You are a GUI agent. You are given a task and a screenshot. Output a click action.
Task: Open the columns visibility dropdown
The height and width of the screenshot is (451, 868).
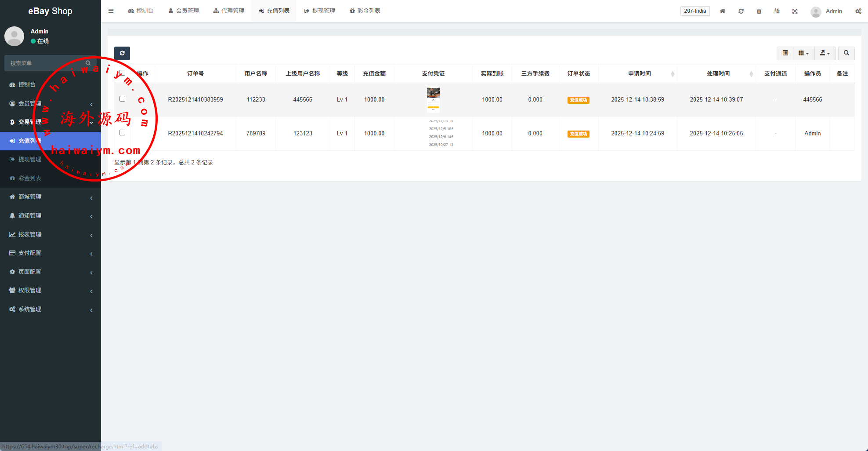(x=803, y=53)
